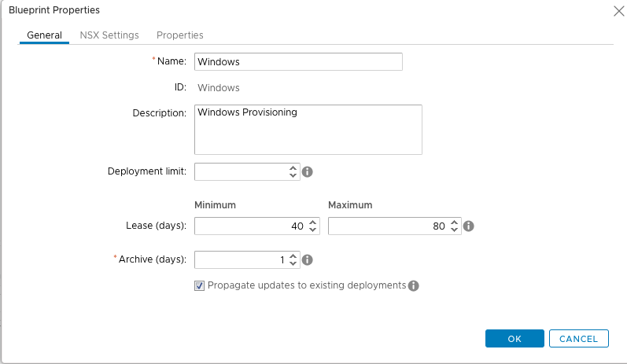Close the Blueprint Properties dialog with X
Image resolution: width=627 pixels, height=364 pixels.
(618, 11)
